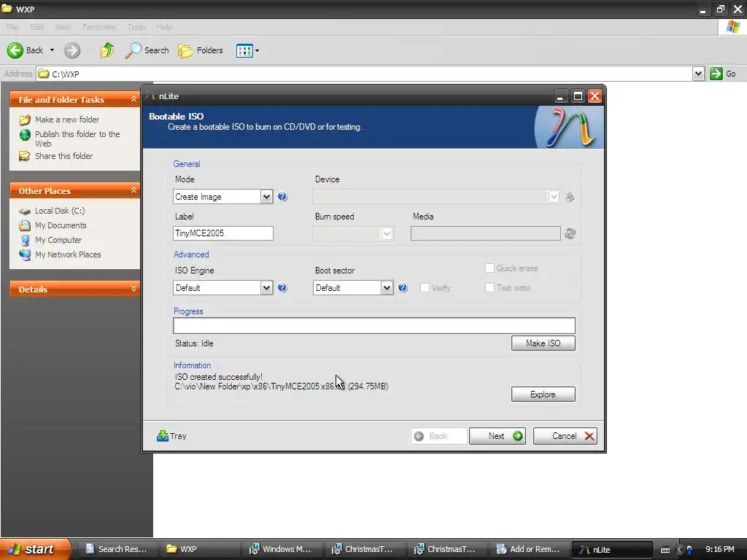The width and height of the screenshot is (747, 560).
Task: Click the burn device icon beside Device
Action: pyautogui.click(x=570, y=197)
